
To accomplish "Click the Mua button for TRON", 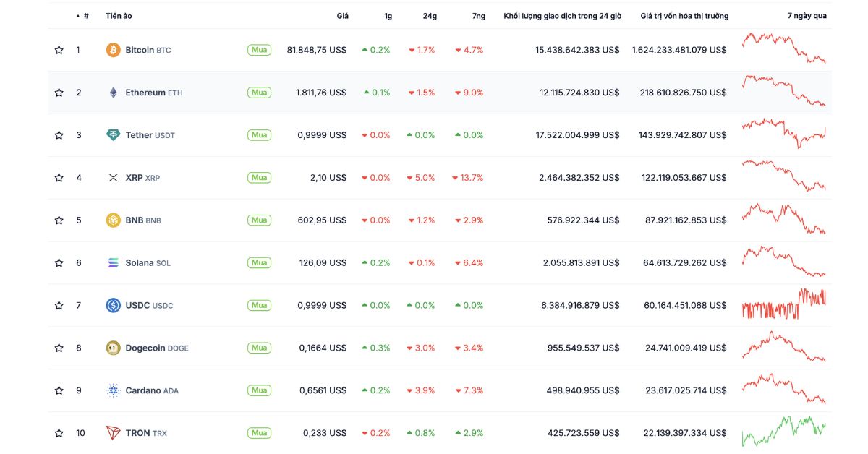I will click(x=259, y=433).
